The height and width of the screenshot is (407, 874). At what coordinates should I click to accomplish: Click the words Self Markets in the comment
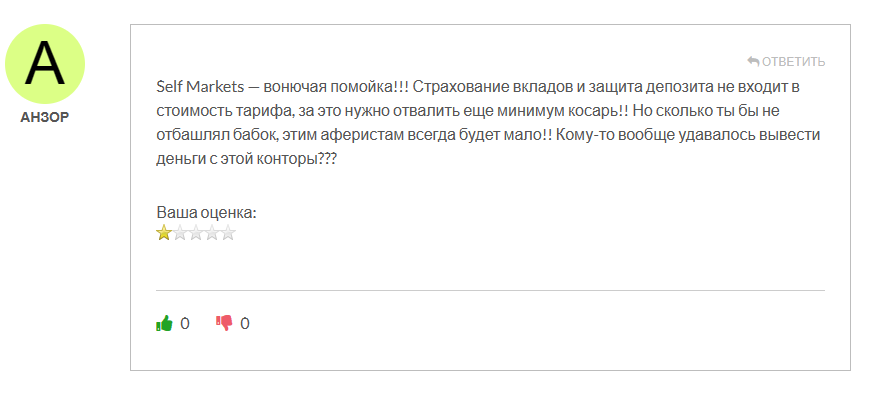[200, 88]
